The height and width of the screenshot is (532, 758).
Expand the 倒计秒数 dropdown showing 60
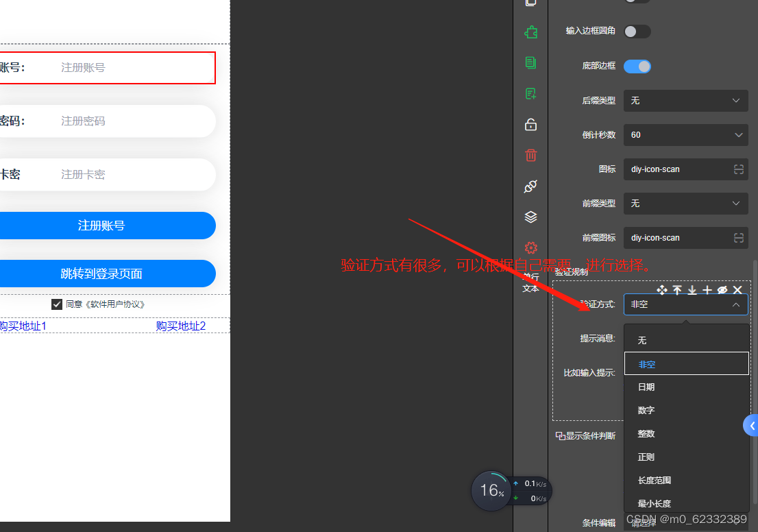click(x=685, y=134)
